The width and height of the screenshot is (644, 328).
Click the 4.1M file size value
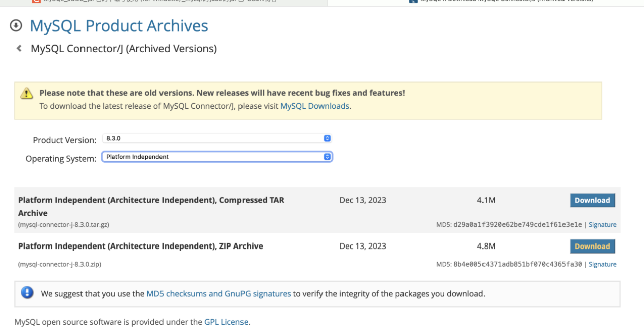(486, 200)
